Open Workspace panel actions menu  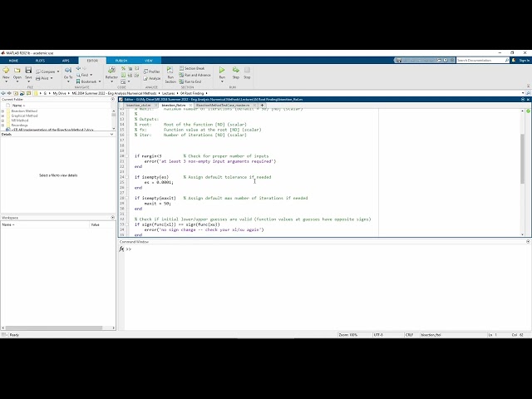click(x=113, y=218)
